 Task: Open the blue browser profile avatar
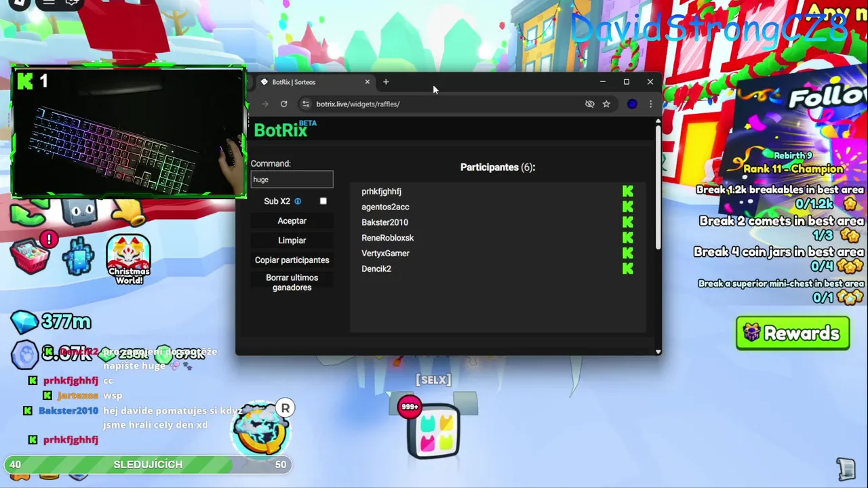[x=632, y=104]
